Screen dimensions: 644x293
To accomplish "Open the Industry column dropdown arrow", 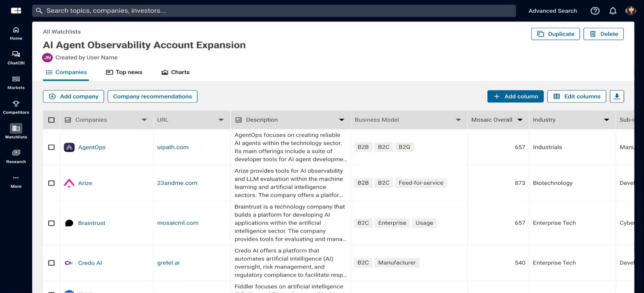I will tap(607, 120).
